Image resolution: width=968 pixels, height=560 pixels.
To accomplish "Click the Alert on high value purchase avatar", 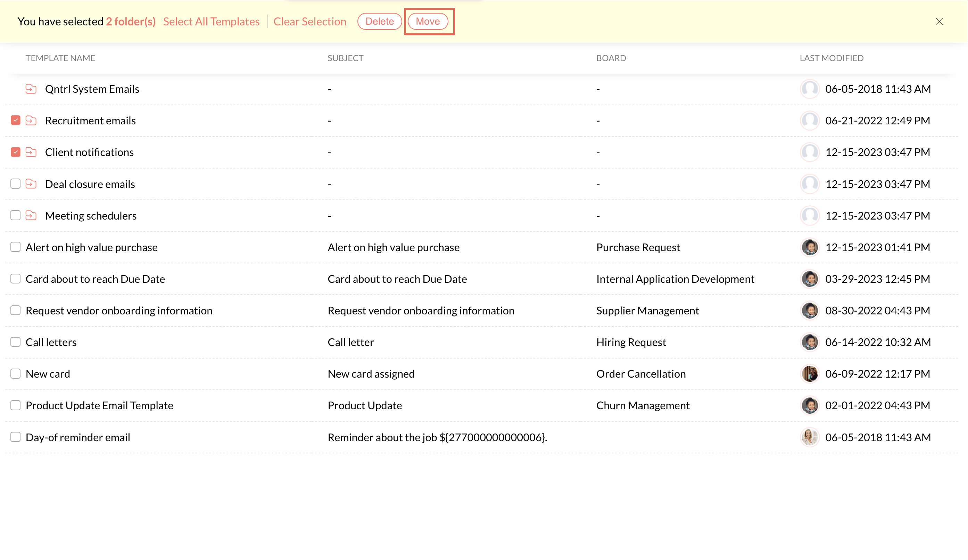I will coord(810,247).
